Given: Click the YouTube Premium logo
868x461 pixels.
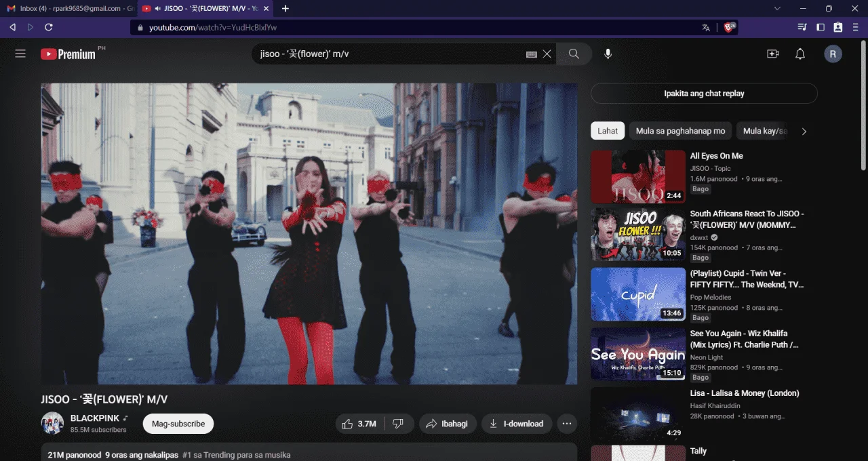Looking at the screenshot, I should pos(68,54).
